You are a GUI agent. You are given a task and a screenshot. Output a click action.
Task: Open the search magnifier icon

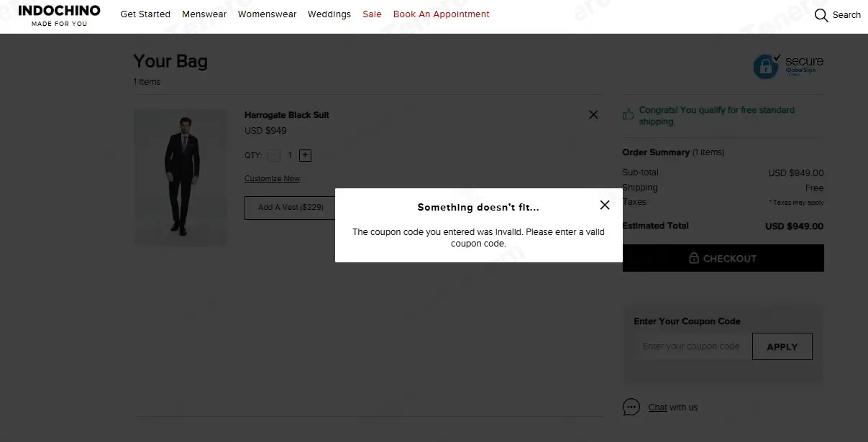(821, 15)
